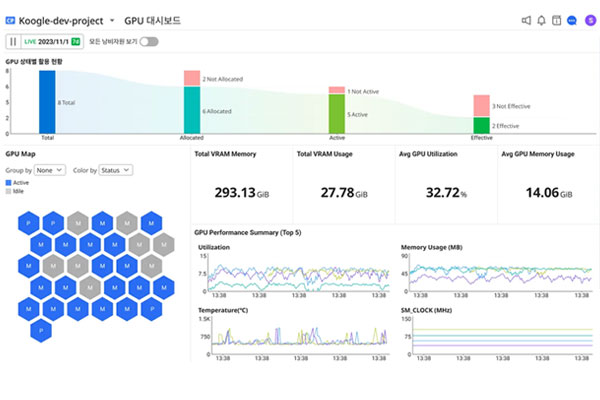Select the GPU 대시보드 page title
Screen dimensions: 600x400
pos(152,20)
